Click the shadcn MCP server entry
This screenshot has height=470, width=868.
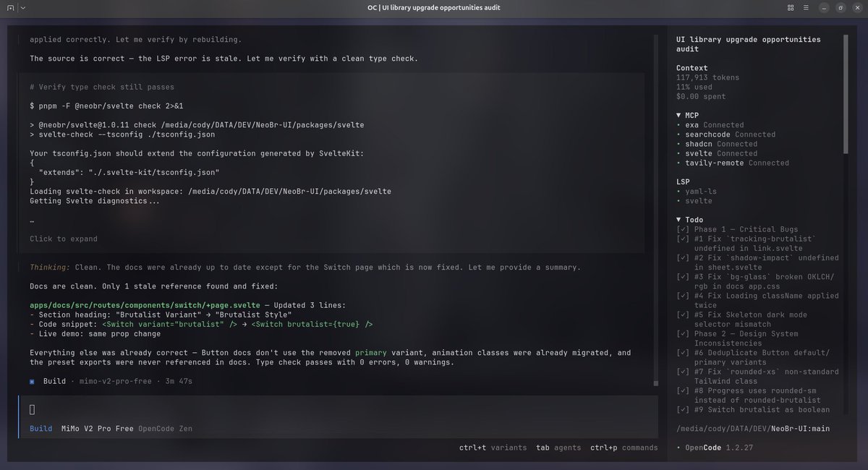(x=716, y=144)
